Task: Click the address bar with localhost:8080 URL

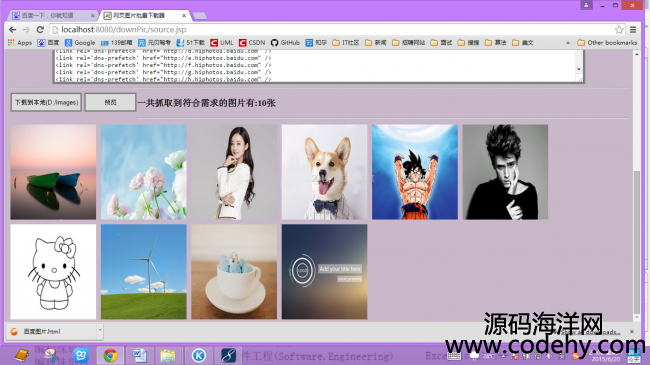Action: (332, 29)
